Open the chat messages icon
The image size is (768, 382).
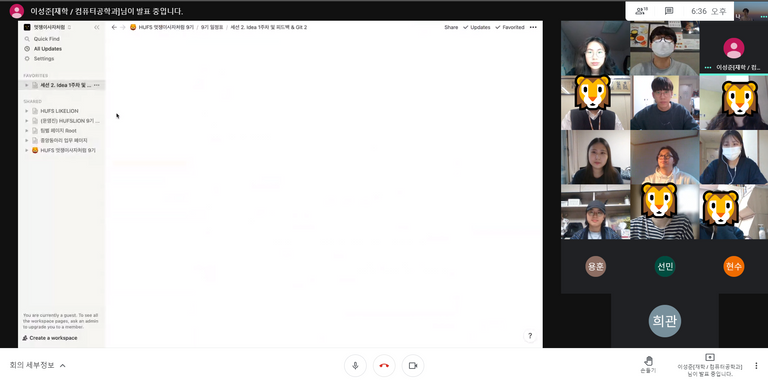[x=669, y=11]
